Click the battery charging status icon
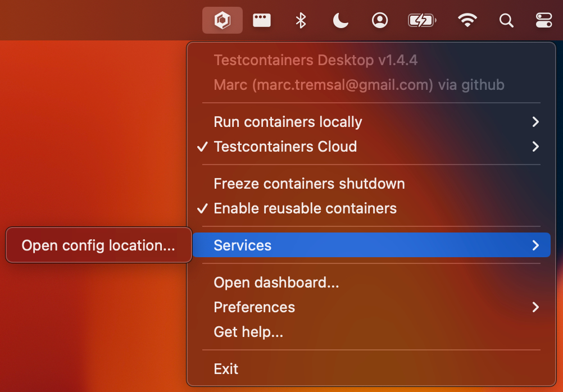 422,20
